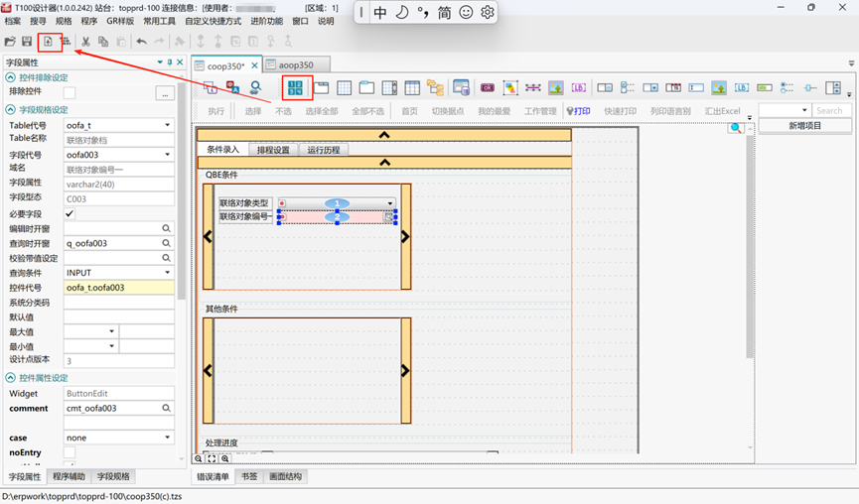This screenshot has height=504, width=859.
Task: Insert the horizontal separator line widget
Action: pos(533,87)
